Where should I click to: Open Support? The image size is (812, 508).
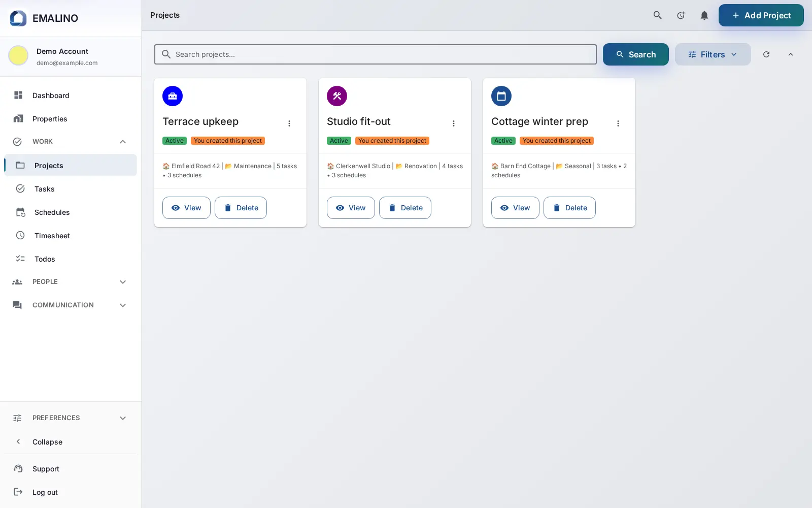[x=71, y=469]
